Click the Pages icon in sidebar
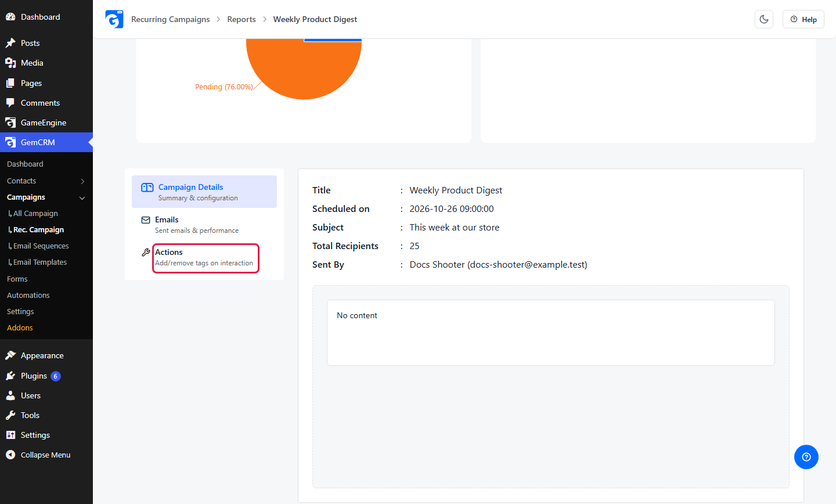Screen dimensions: 836x504 click(x=10, y=83)
